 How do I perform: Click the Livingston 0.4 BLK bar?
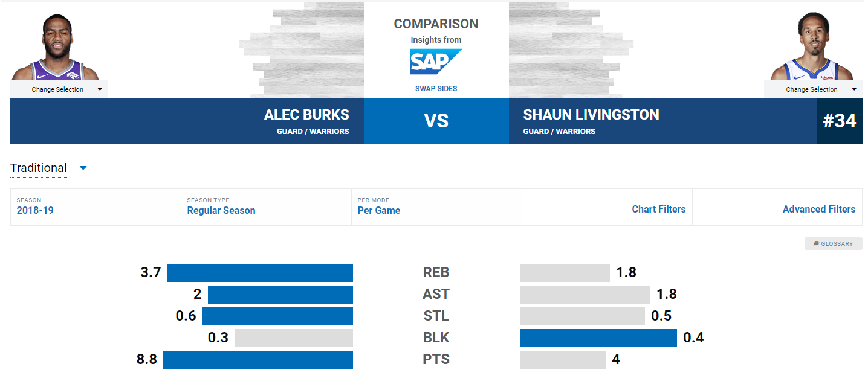pos(598,338)
